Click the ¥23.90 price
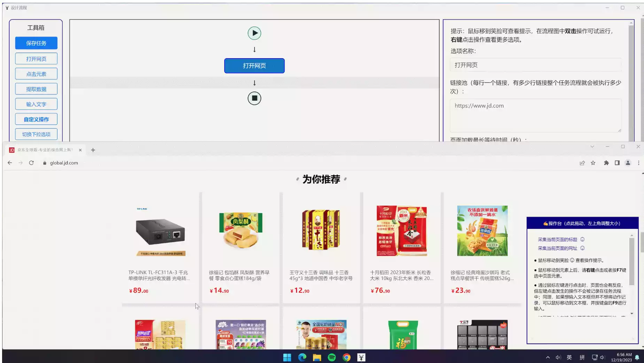 point(460,291)
